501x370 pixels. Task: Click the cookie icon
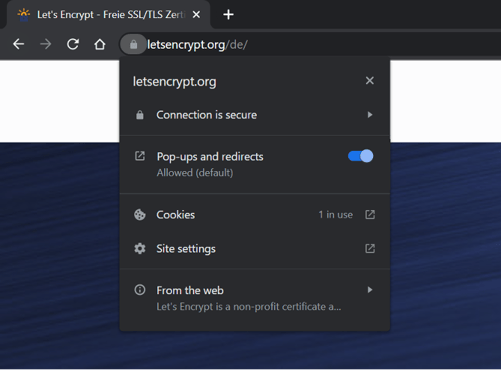tap(140, 215)
